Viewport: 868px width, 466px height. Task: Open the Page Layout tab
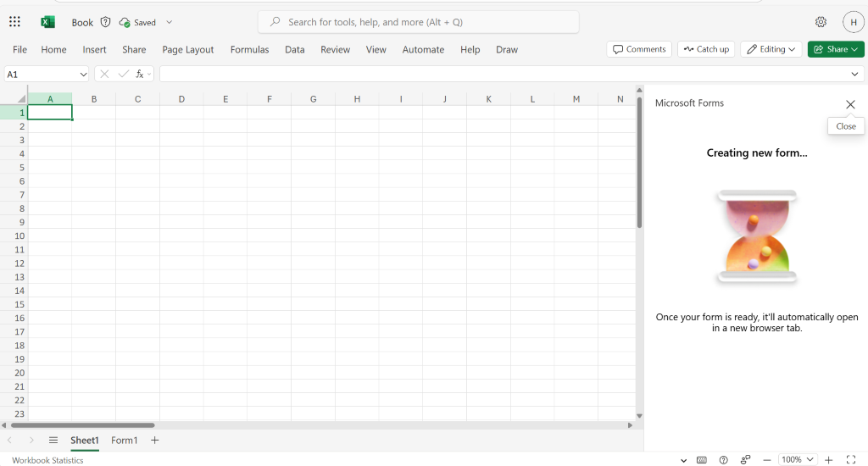click(x=187, y=49)
